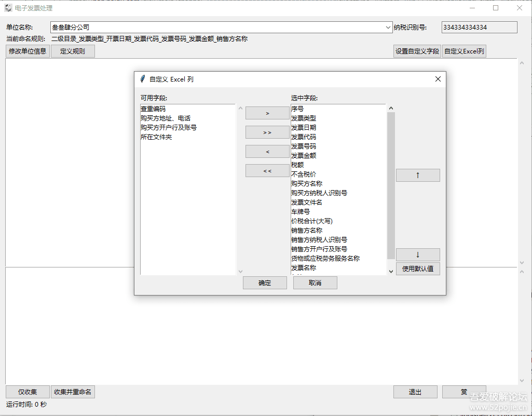532x416 pixels.
Task: Click the 取消 button to cancel
Action: [x=315, y=283]
